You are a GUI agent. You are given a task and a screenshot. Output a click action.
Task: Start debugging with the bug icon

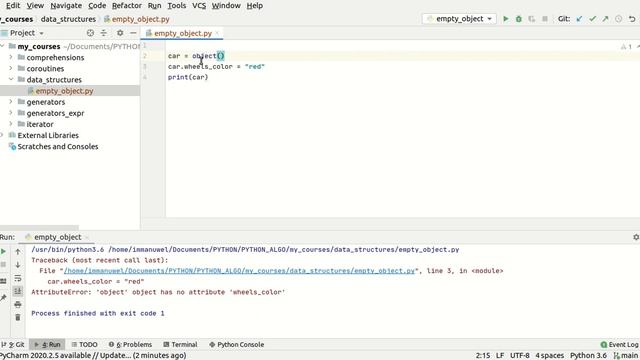519,19
